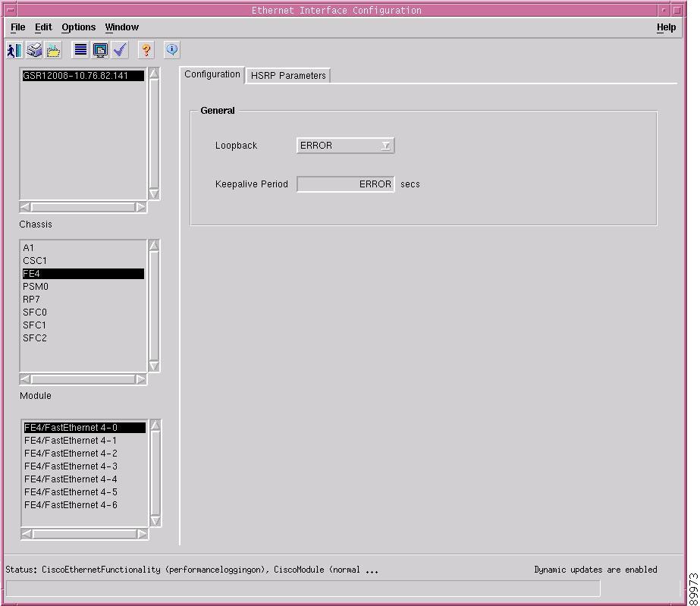Click the blue horizontal lines toolbar icon
The height and width of the screenshot is (606, 700).
pos(80,50)
